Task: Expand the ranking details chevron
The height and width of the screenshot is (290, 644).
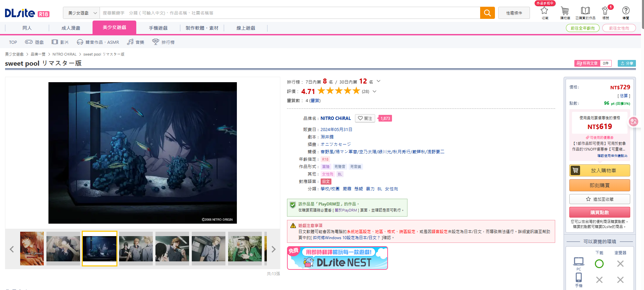Action: click(x=379, y=81)
